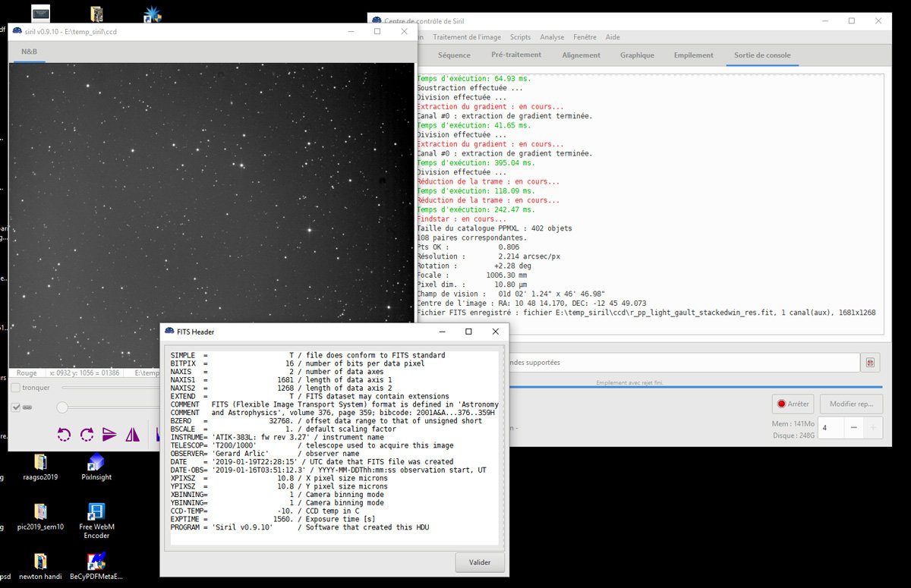Image resolution: width=911 pixels, height=588 pixels.
Task: Click the Siril logo in control center title bar
Action: click(x=377, y=20)
